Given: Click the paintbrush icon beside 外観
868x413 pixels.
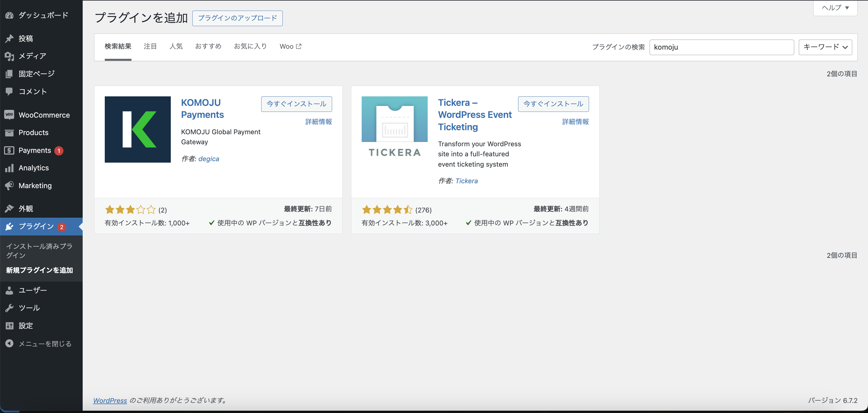Looking at the screenshot, I should [9, 209].
